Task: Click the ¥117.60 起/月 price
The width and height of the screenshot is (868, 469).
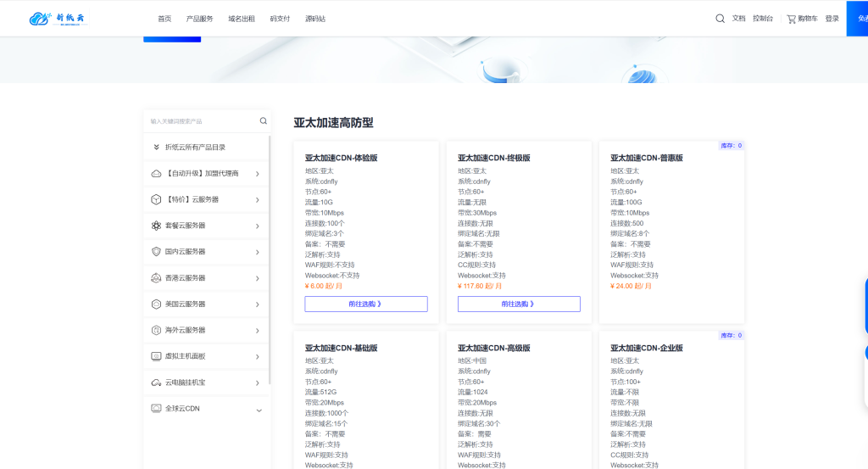Action: [x=480, y=287]
